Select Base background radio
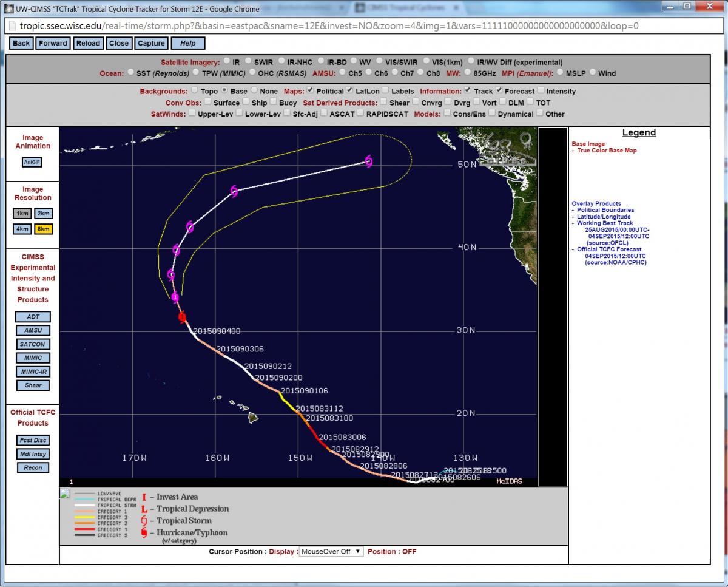The height and width of the screenshot is (587, 728). [x=225, y=90]
